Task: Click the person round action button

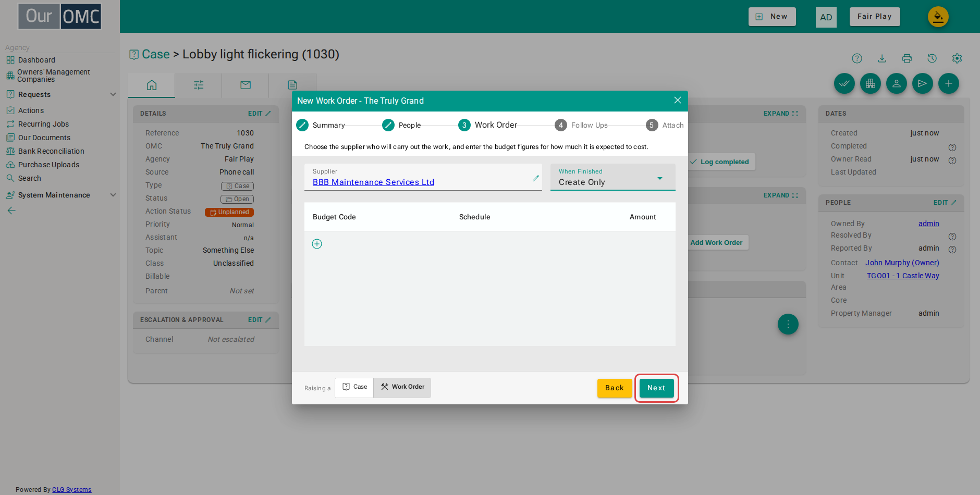Action: [897, 83]
